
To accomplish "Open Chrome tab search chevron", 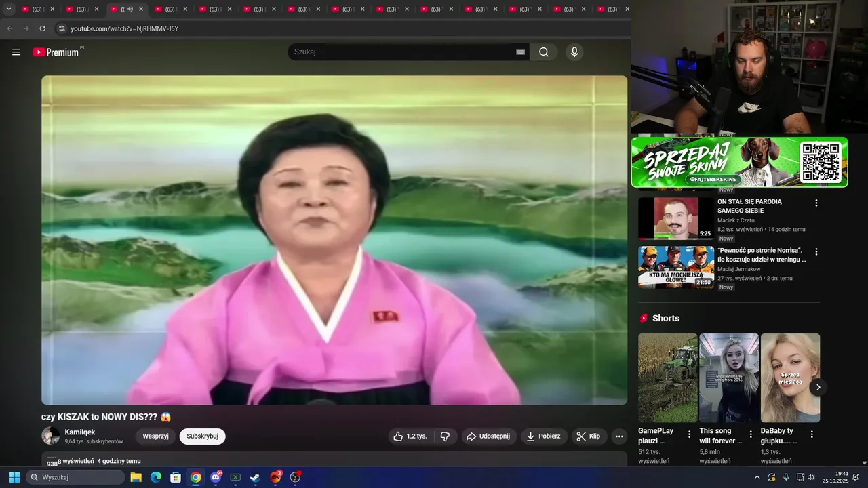I will click(9, 9).
